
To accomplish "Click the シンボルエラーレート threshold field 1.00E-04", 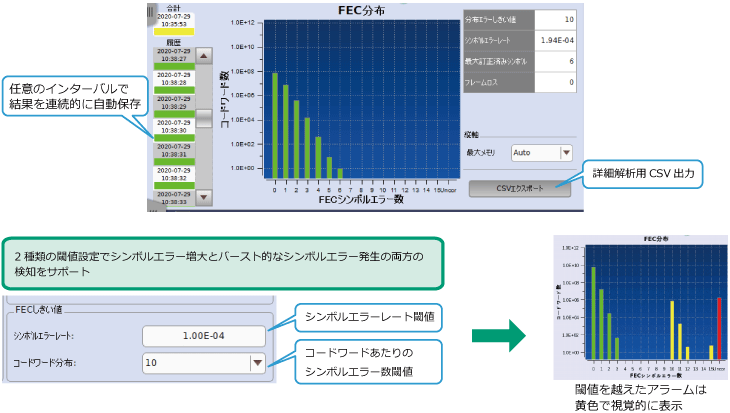I will coord(204,336).
